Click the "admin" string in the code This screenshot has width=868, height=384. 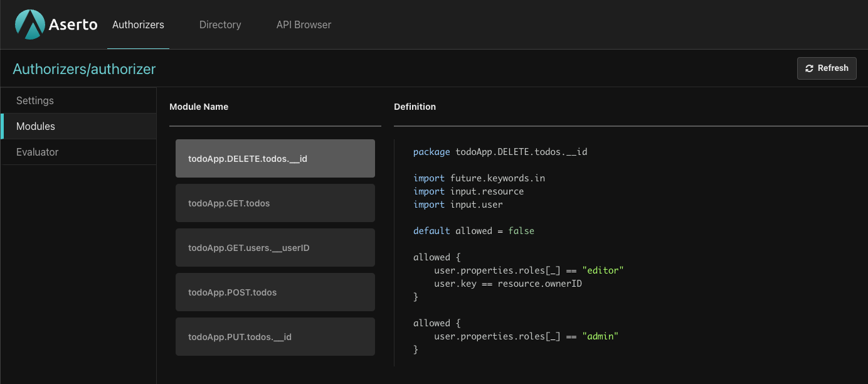(x=600, y=336)
